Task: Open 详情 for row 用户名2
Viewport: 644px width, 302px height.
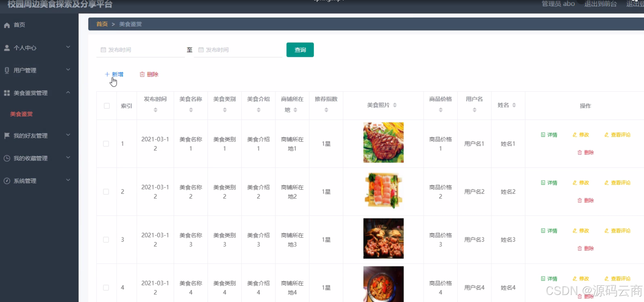Action: point(549,183)
